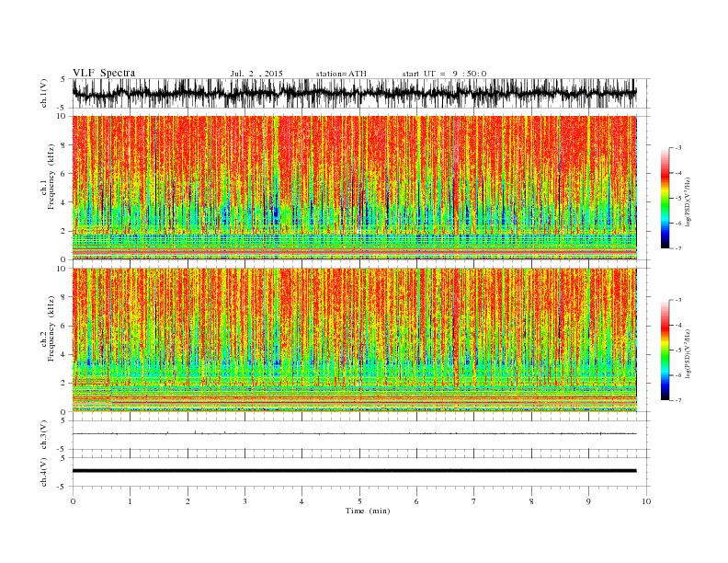Click the ch.3 voltage trace line
The image size is (728, 563).
tap(355, 434)
